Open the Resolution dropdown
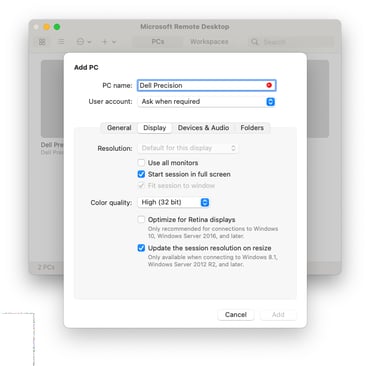The height and width of the screenshot is (366, 370). click(188, 148)
